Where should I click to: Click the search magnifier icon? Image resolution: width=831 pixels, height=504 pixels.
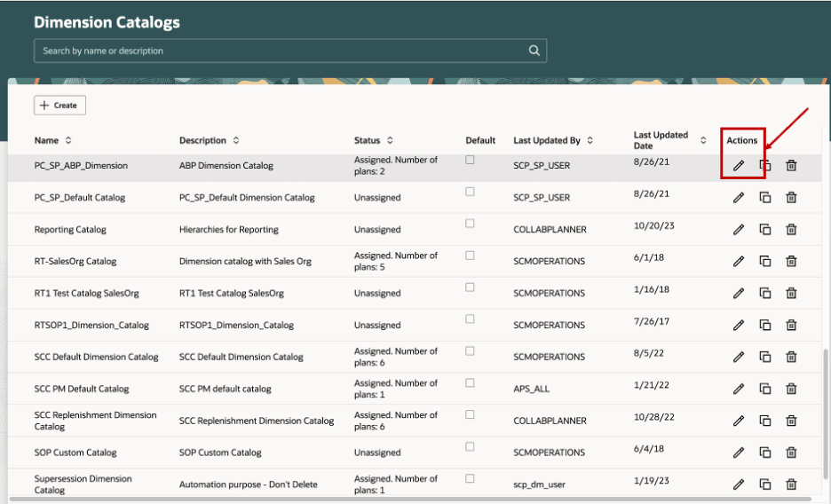tap(534, 51)
